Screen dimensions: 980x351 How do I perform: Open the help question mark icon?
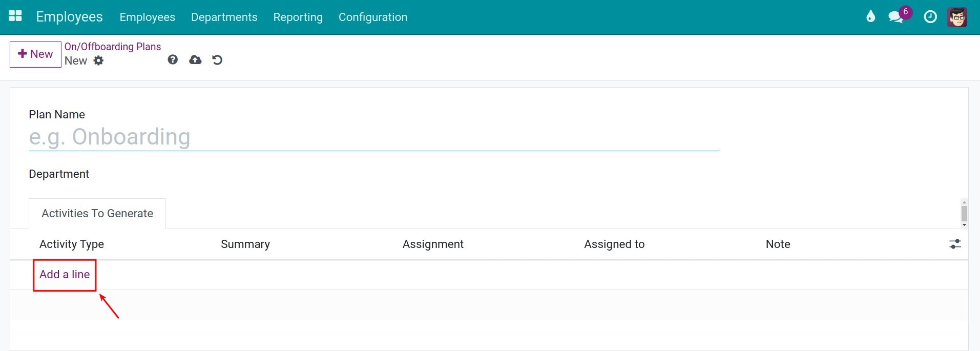tap(173, 60)
